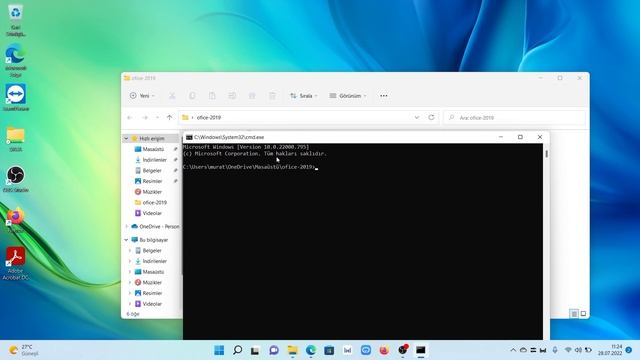Open the recent locations dropdown arrow
Screen dimensions: 640x360
click(x=158, y=118)
